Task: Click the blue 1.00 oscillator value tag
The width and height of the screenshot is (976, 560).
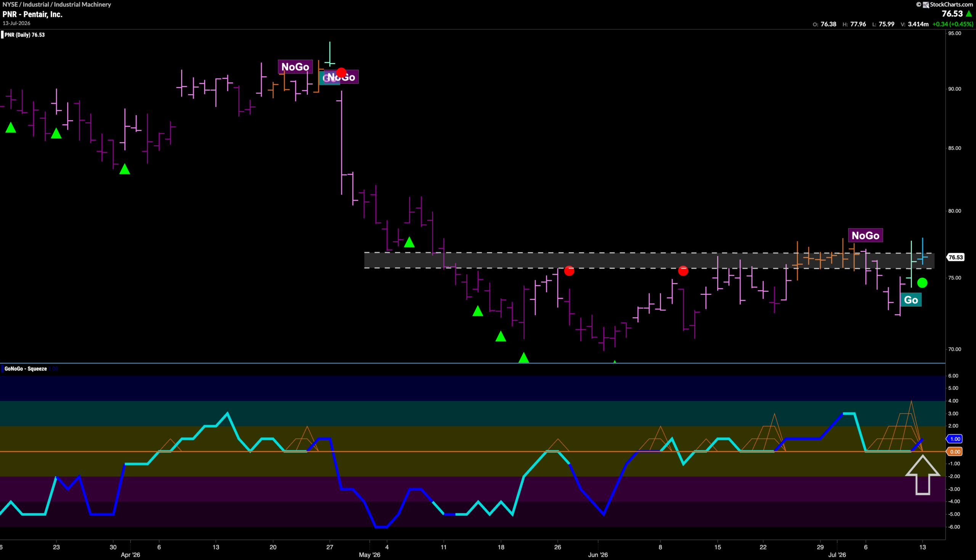Action: (x=955, y=439)
